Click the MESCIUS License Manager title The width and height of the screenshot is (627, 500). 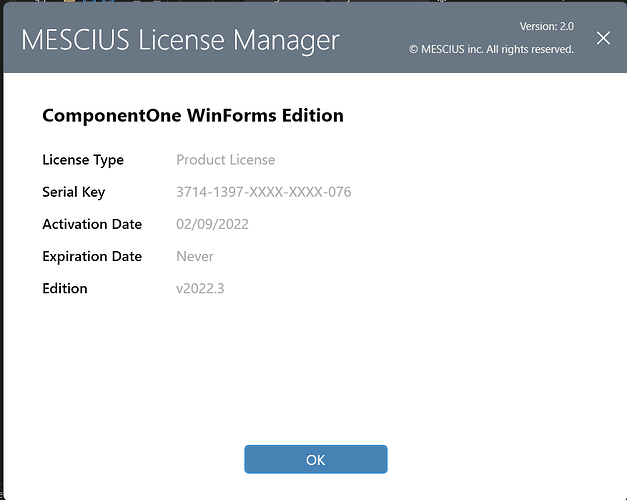[x=181, y=41]
